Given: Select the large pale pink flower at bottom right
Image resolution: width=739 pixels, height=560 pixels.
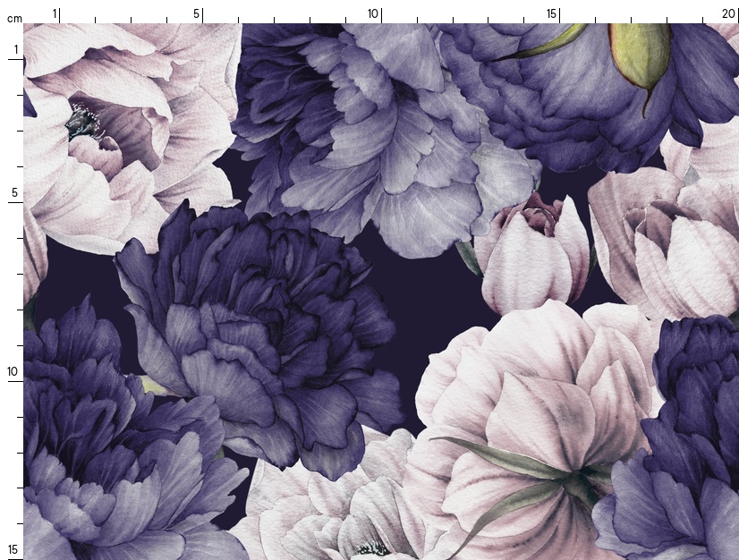Looking at the screenshot, I should [x=537, y=403].
